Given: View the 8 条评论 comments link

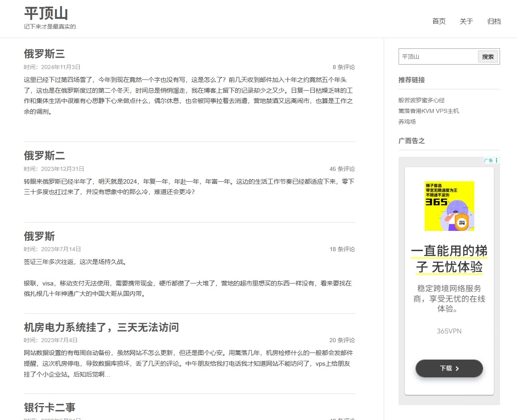Looking at the screenshot, I should tap(344, 67).
